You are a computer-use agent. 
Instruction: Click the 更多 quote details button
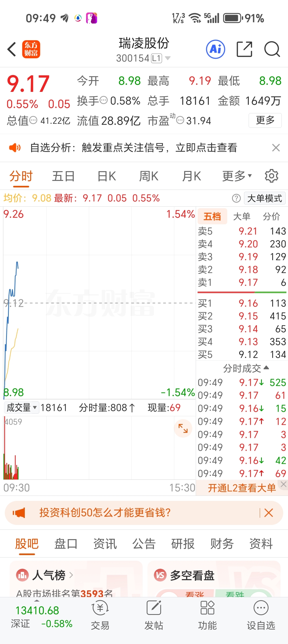click(265, 120)
